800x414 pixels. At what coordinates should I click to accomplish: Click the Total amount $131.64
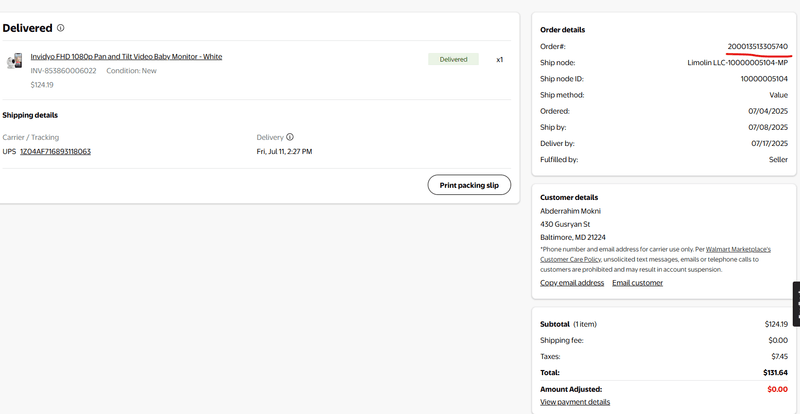click(x=775, y=372)
